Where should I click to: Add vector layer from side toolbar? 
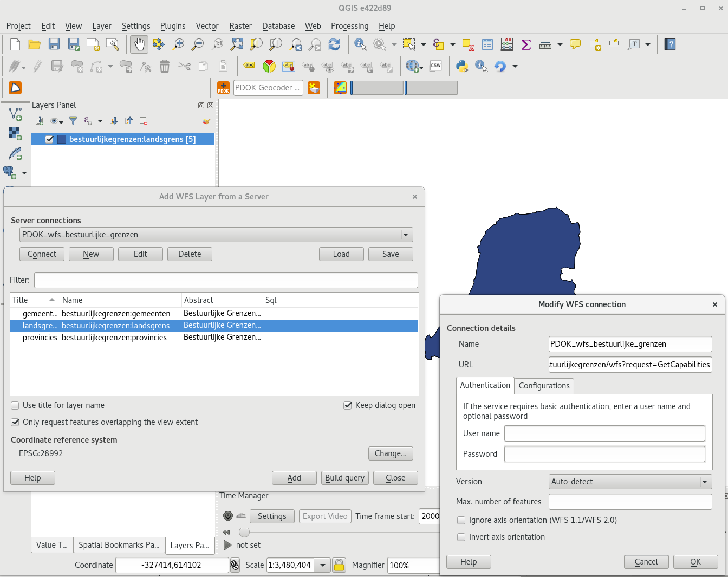click(x=15, y=113)
